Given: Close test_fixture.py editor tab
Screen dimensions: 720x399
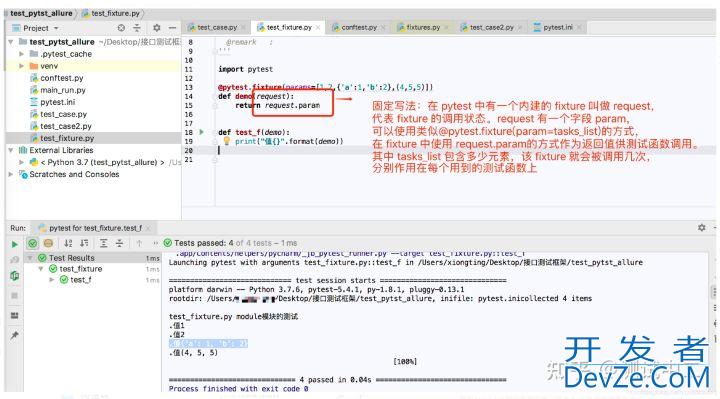Looking at the screenshot, I should 318,28.
